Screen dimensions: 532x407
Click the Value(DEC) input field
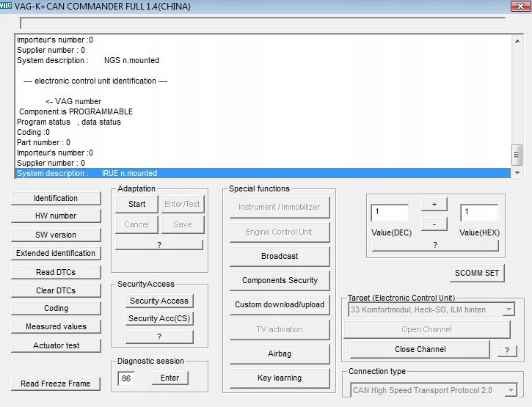tap(390, 213)
